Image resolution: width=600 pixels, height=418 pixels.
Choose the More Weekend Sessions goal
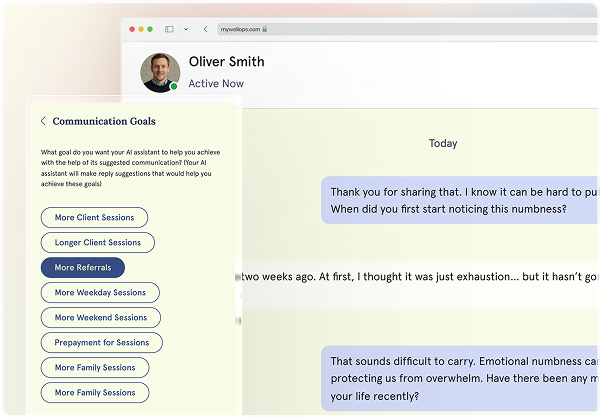100,317
